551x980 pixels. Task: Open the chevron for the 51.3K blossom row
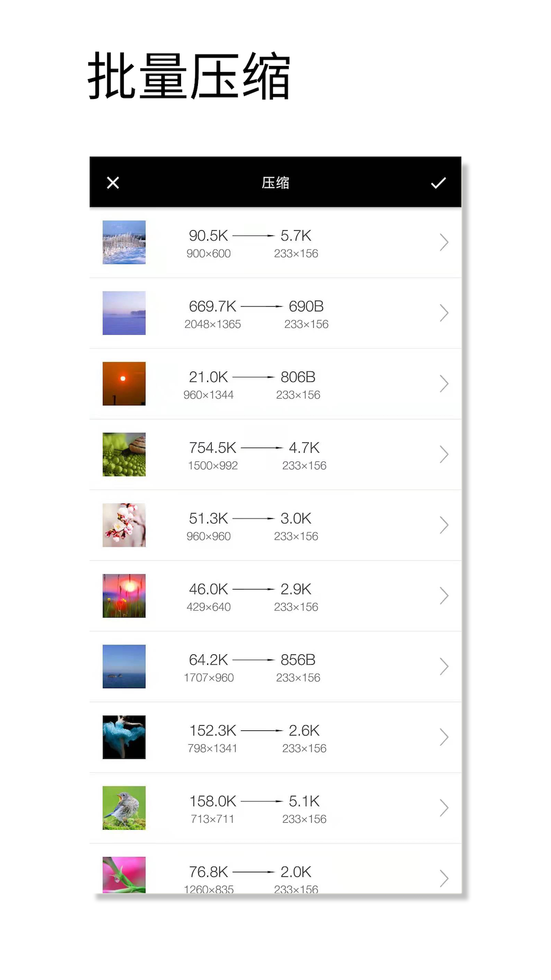click(x=444, y=525)
